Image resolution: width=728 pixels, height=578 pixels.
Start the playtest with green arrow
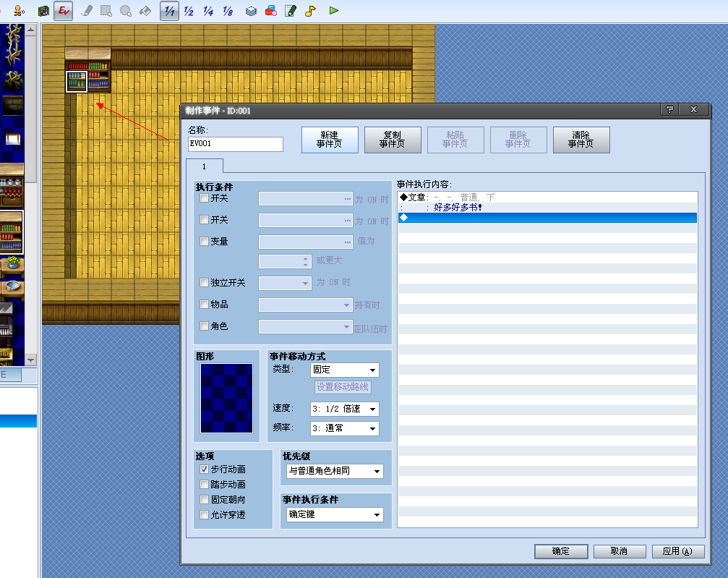pyautogui.click(x=333, y=10)
